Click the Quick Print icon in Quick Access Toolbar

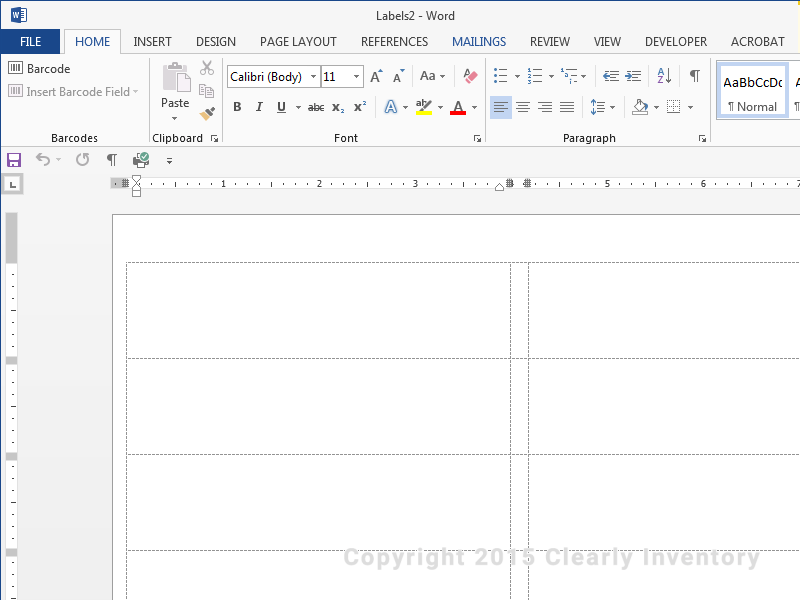pos(141,160)
